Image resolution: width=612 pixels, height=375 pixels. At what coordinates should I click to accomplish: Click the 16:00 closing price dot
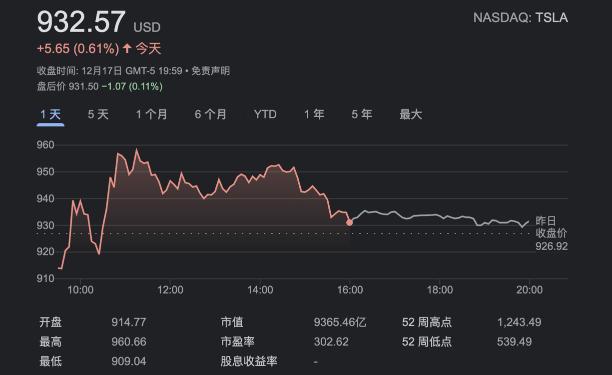(349, 222)
